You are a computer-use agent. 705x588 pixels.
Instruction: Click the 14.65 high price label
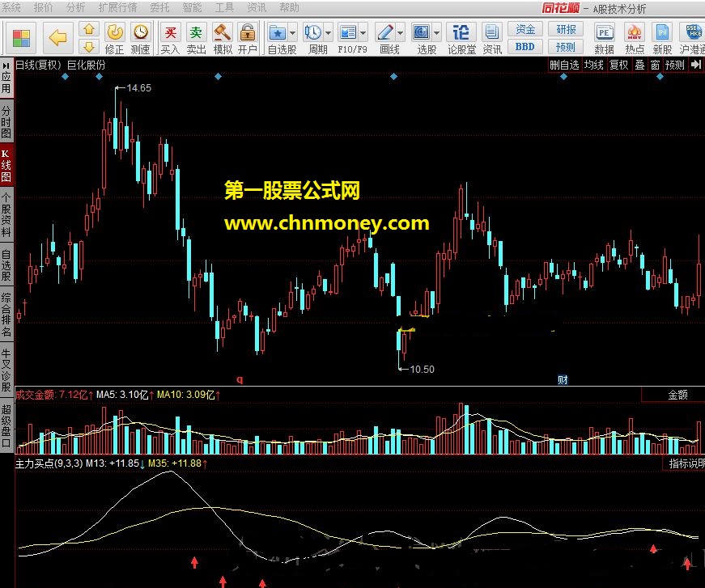pyautogui.click(x=139, y=88)
